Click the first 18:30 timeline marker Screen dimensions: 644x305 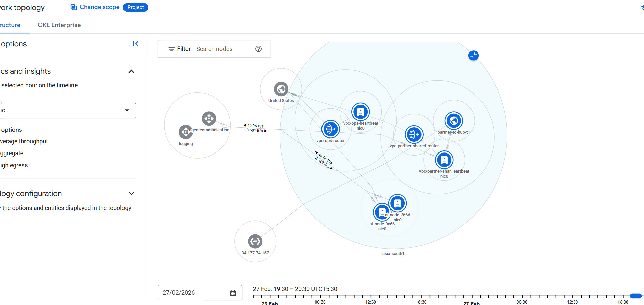pos(421,302)
